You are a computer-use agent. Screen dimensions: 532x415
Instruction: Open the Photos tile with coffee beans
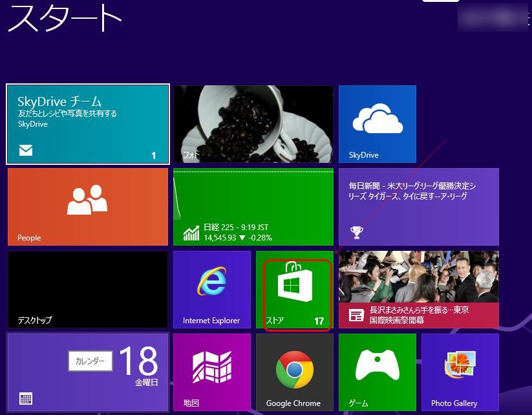253,124
